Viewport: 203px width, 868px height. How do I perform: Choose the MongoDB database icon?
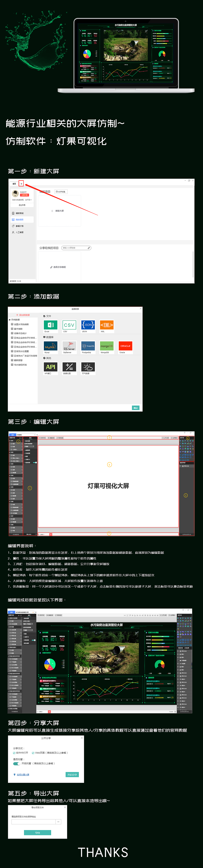point(107,346)
